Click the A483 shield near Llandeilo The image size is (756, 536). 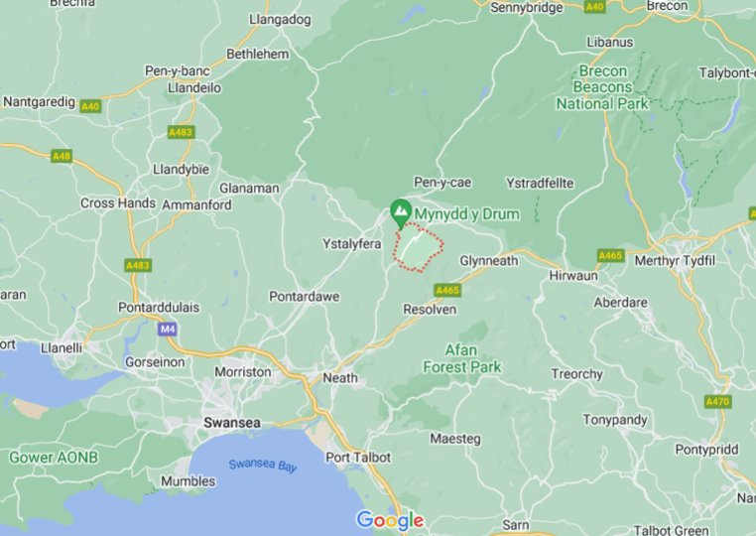click(182, 132)
